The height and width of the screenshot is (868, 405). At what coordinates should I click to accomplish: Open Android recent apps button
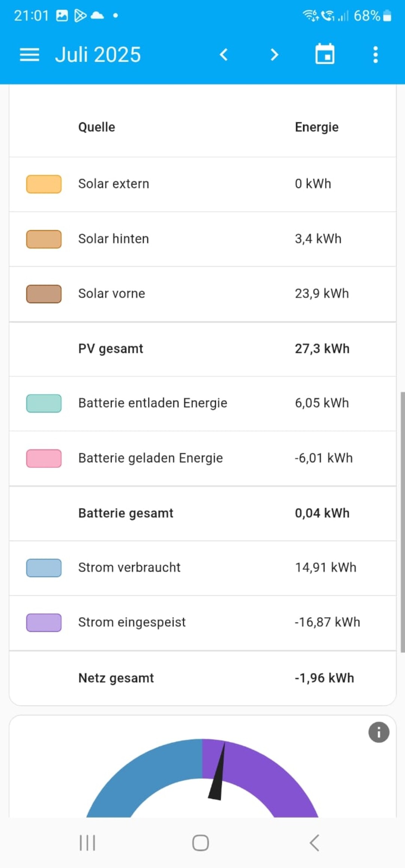tap(87, 843)
